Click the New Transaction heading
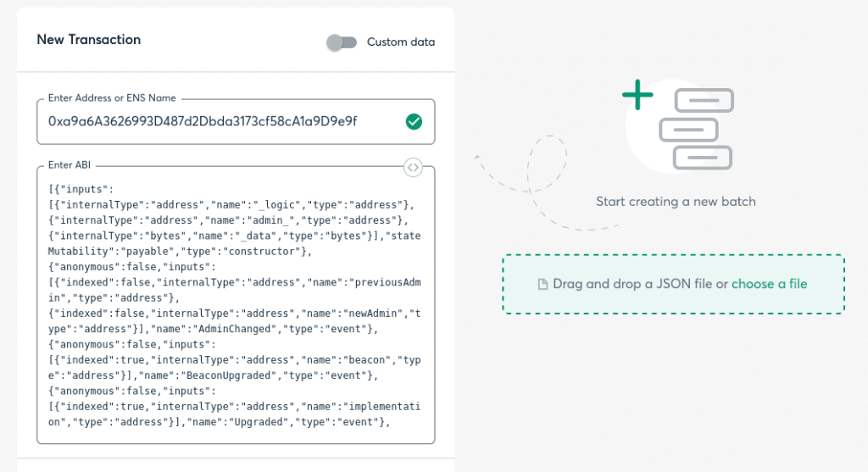This screenshot has height=472, width=868. point(89,40)
